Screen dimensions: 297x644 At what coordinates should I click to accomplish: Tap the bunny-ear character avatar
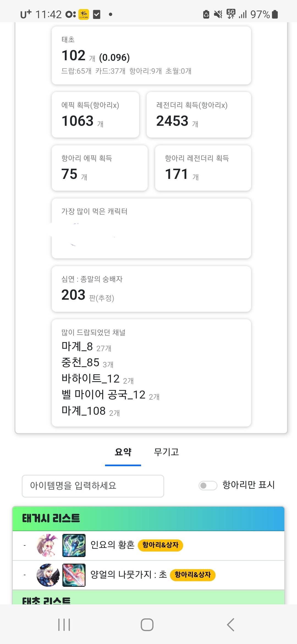tap(48, 545)
